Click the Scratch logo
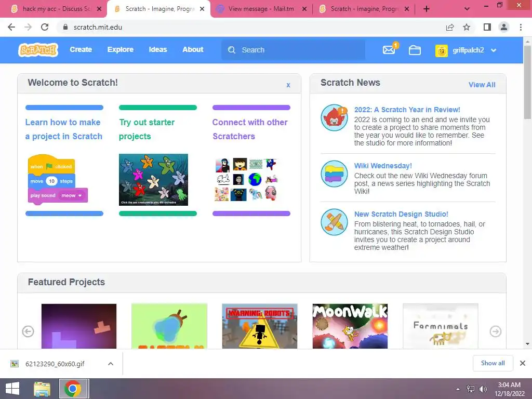Image resolution: width=532 pixels, height=399 pixels. click(38, 50)
